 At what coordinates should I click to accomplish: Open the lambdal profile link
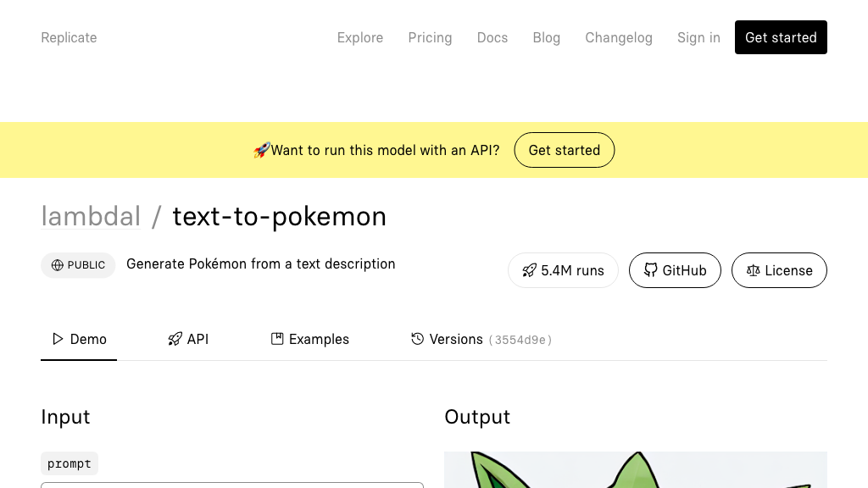pyautogui.click(x=91, y=216)
